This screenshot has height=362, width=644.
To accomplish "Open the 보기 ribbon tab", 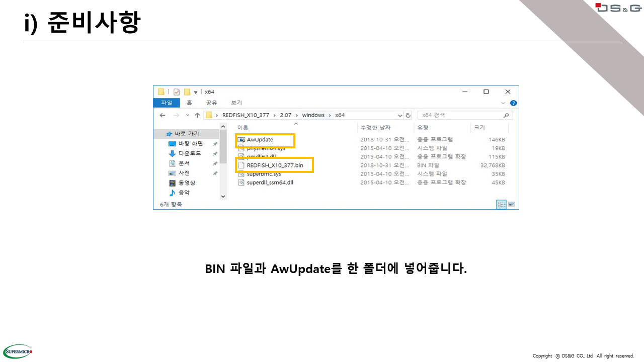I will pos(236,103).
